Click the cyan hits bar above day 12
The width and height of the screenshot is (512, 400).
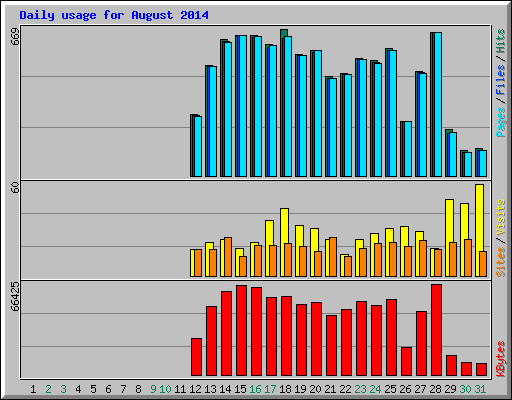198,146
